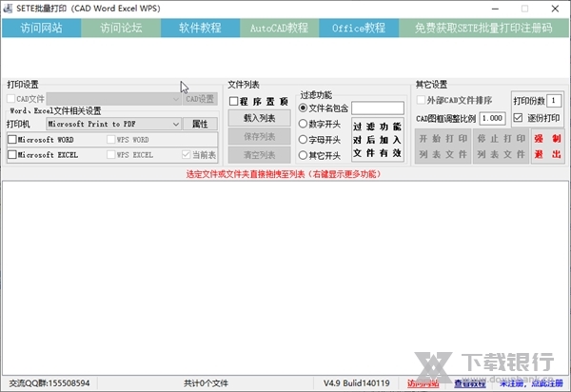The image size is (571, 392).
Task: Click the V4.9 Bulid140119 version text
Action: [x=357, y=382]
